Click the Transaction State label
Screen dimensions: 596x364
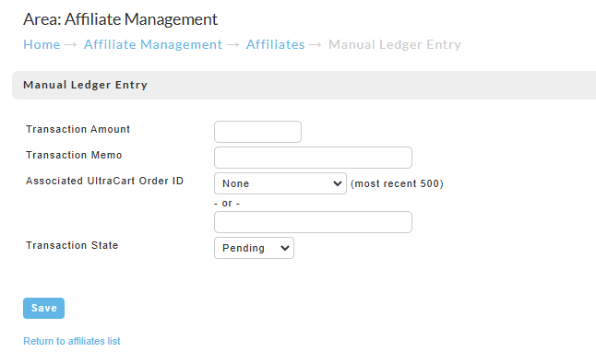(x=72, y=245)
